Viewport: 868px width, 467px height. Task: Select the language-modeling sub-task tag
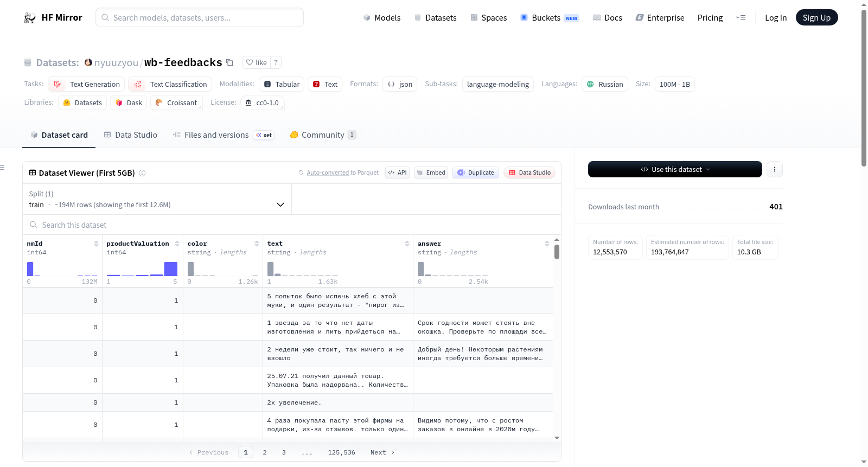tap(498, 84)
